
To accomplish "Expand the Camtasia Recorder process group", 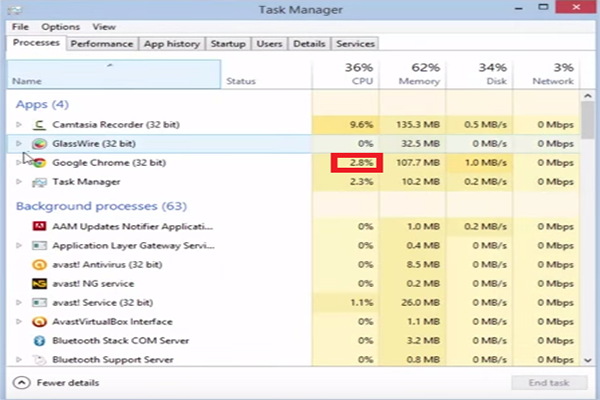I will [18, 125].
